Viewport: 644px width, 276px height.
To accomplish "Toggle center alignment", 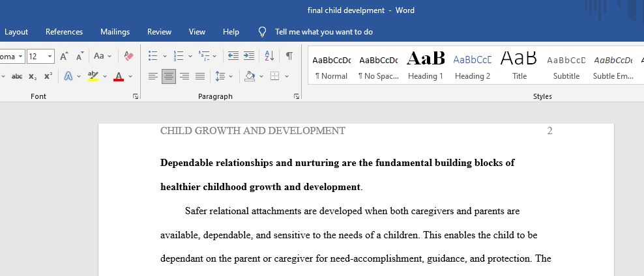I will (168, 76).
